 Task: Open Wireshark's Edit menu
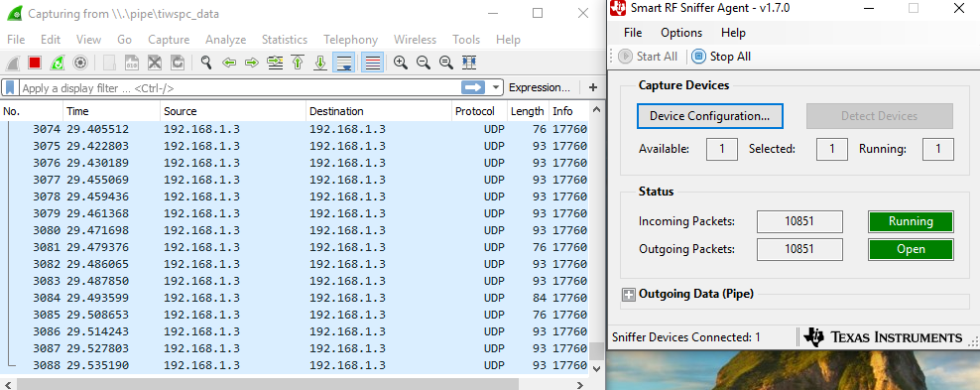(x=51, y=40)
